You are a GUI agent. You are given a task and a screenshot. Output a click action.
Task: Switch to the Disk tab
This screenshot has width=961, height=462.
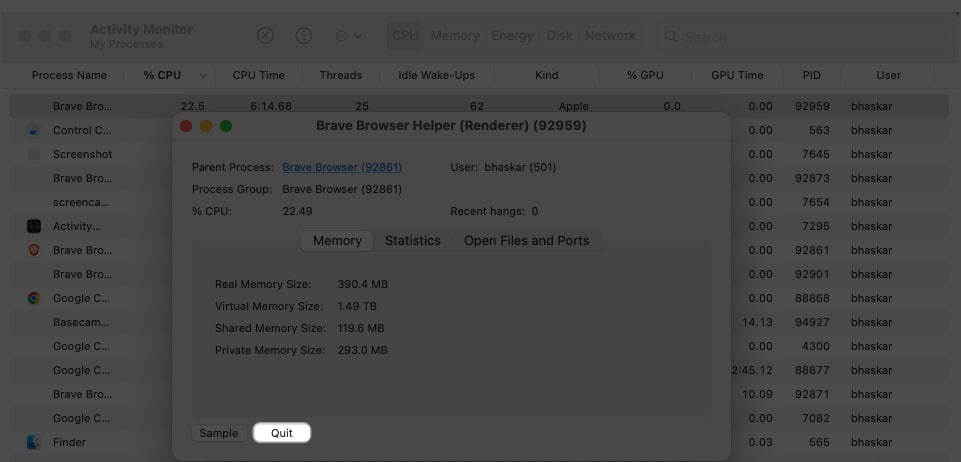(559, 36)
